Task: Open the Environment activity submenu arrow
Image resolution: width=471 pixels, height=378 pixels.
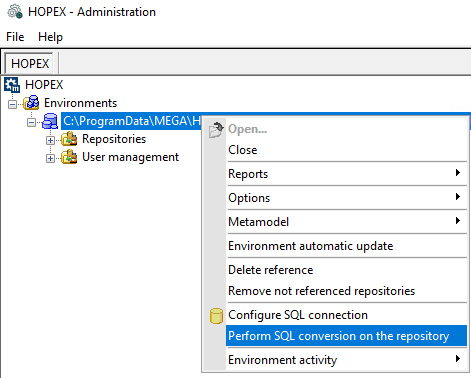Action: point(458,359)
